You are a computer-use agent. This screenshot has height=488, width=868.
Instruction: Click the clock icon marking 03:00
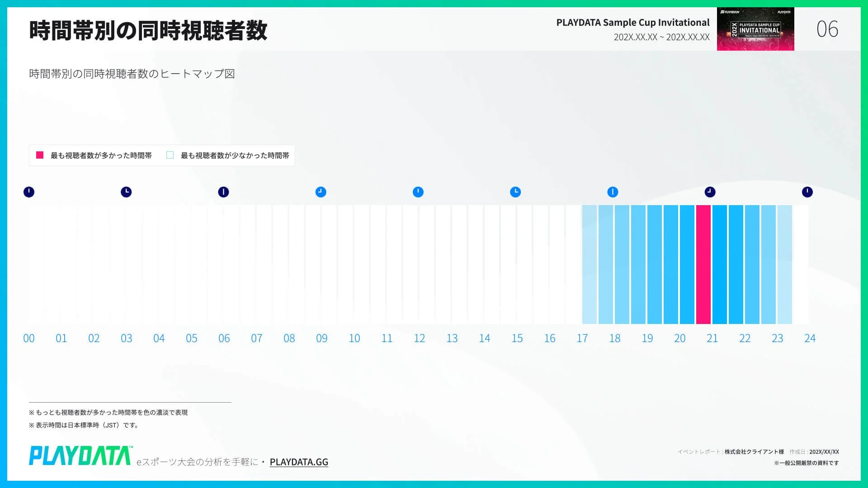(x=126, y=192)
